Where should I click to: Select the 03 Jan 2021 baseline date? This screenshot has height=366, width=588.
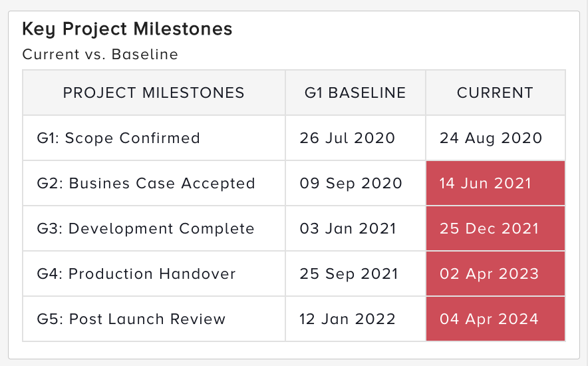click(x=348, y=228)
